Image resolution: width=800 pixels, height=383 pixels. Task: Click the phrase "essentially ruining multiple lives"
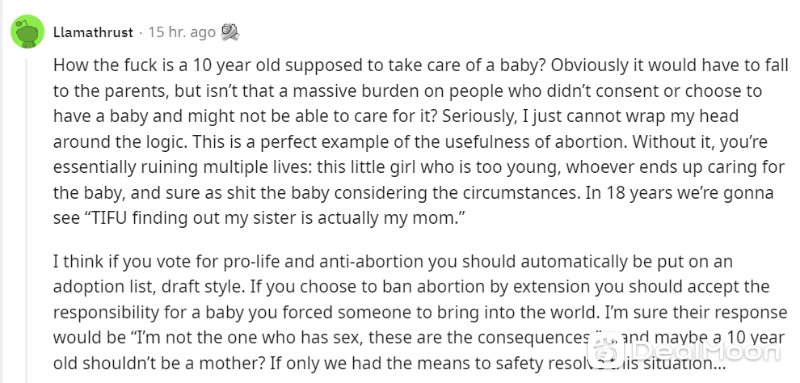(x=179, y=167)
